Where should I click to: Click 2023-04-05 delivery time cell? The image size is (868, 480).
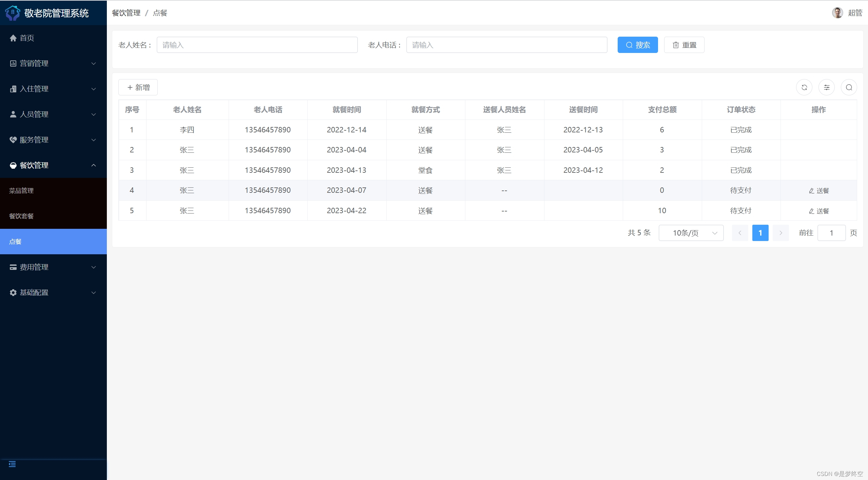pyautogui.click(x=583, y=150)
